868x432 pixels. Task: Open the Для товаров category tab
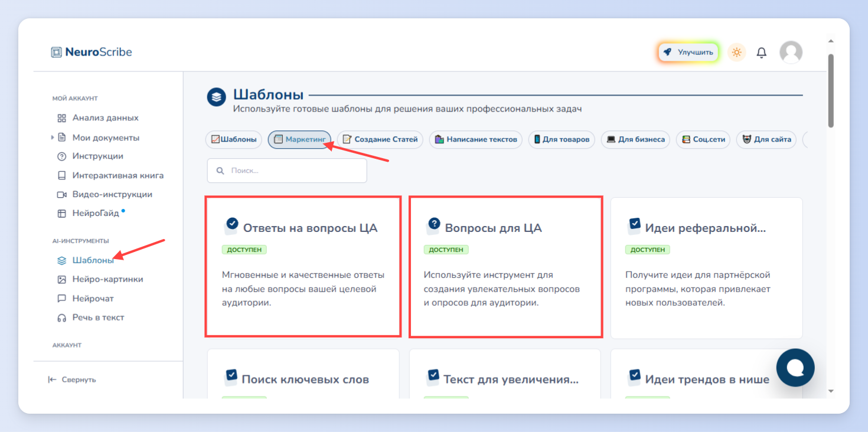(562, 140)
